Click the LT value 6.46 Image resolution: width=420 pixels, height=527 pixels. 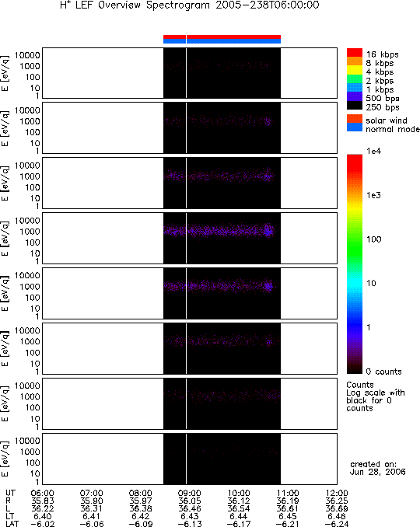click(x=337, y=516)
